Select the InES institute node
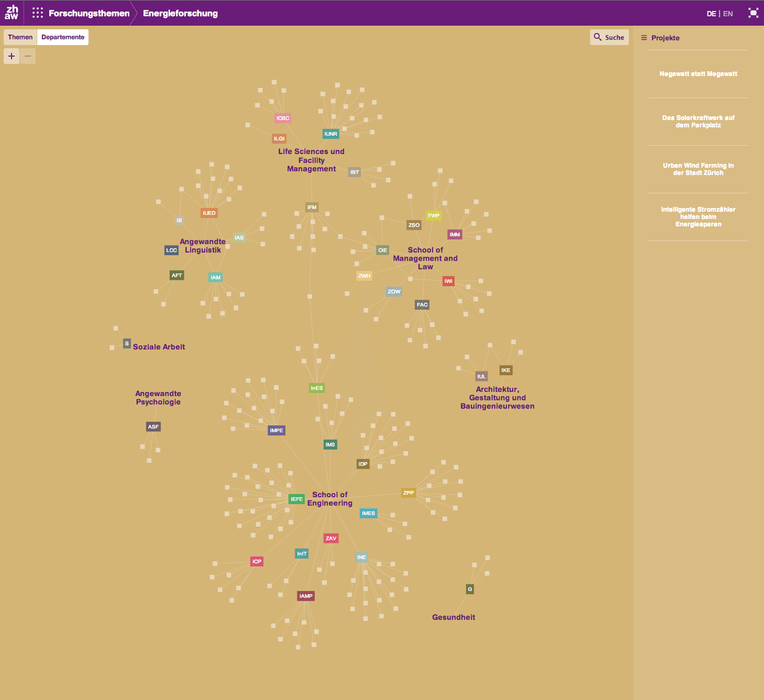Screen dimensions: 764x700 [x=317, y=388]
